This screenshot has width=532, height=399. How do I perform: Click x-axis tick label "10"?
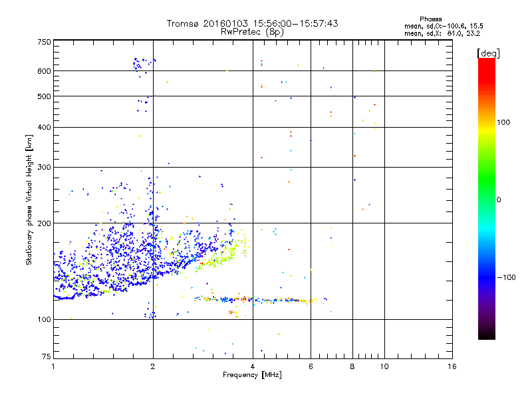384,366
